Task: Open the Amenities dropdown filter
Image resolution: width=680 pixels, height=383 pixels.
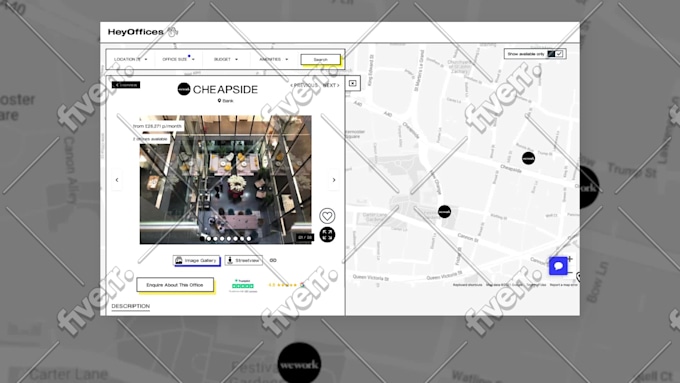Action: coord(273,59)
